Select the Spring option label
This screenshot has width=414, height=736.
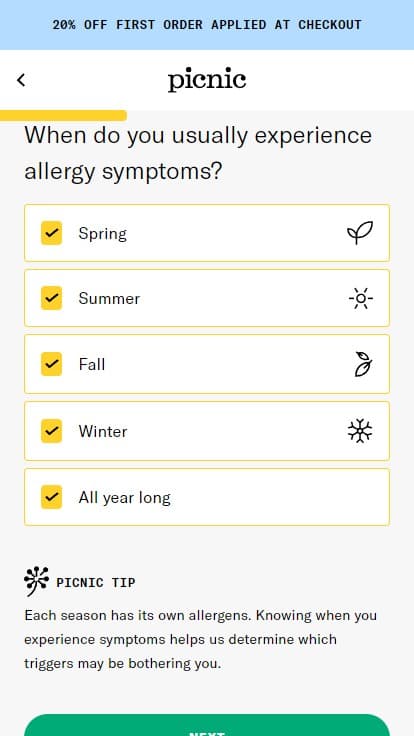point(102,233)
